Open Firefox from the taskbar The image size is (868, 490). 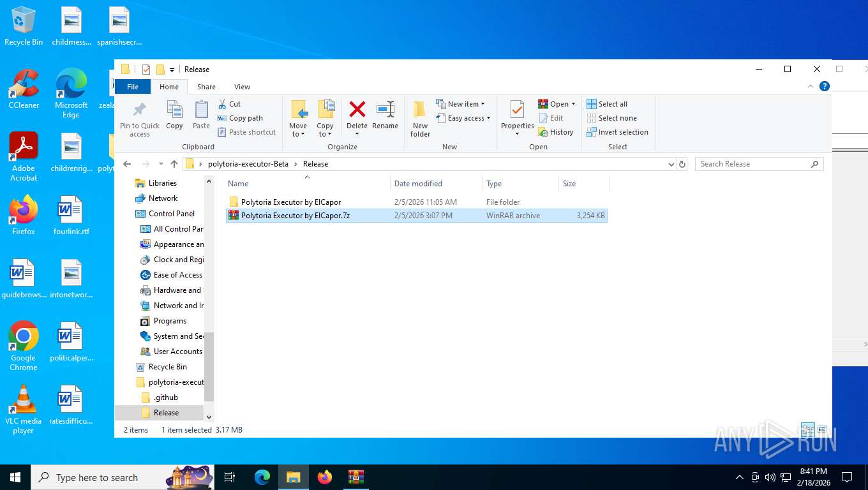point(325,477)
